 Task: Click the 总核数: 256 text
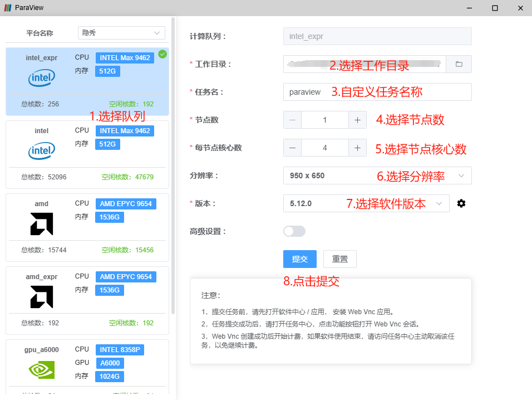(40, 104)
